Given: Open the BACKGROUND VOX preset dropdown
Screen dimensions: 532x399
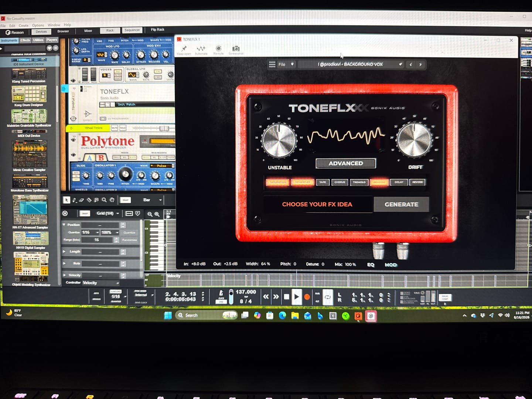Looking at the screenshot, I should click(x=351, y=64).
